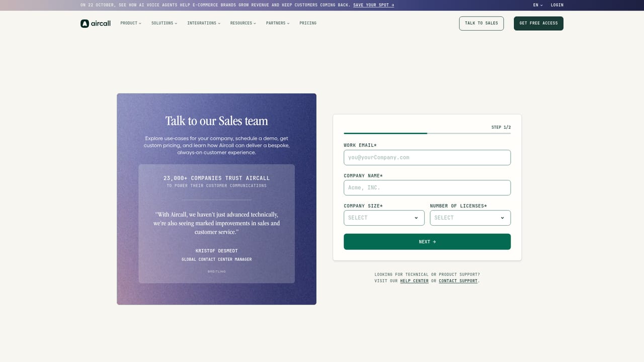The width and height of the screenshot is (644, 362).
Task: Click the Breitling logo in the testimonial
Action: pos(217,271)
